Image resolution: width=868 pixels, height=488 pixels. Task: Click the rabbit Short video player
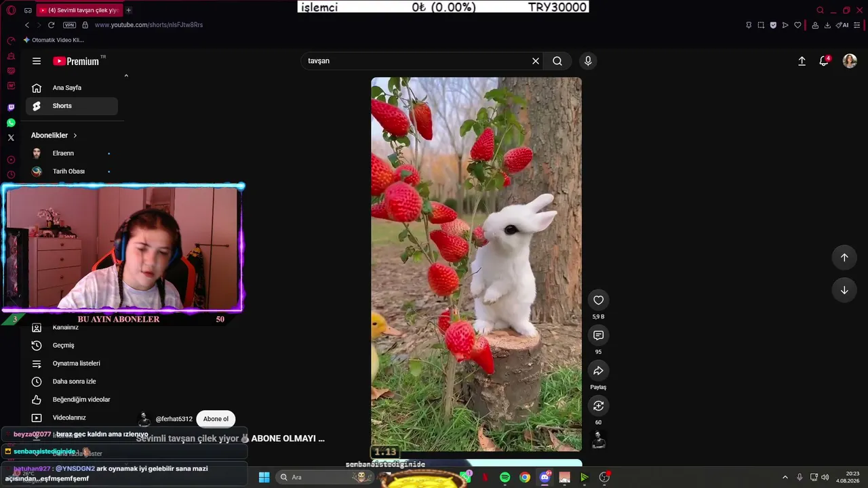(x=476, y=264)
